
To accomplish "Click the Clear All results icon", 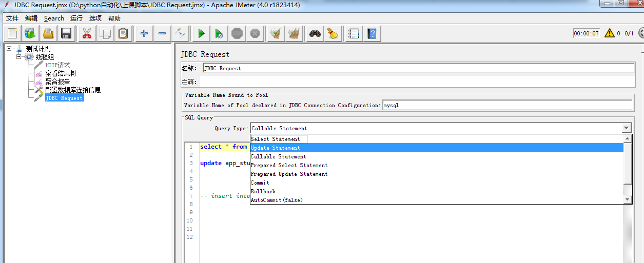I will pos(294,33).
